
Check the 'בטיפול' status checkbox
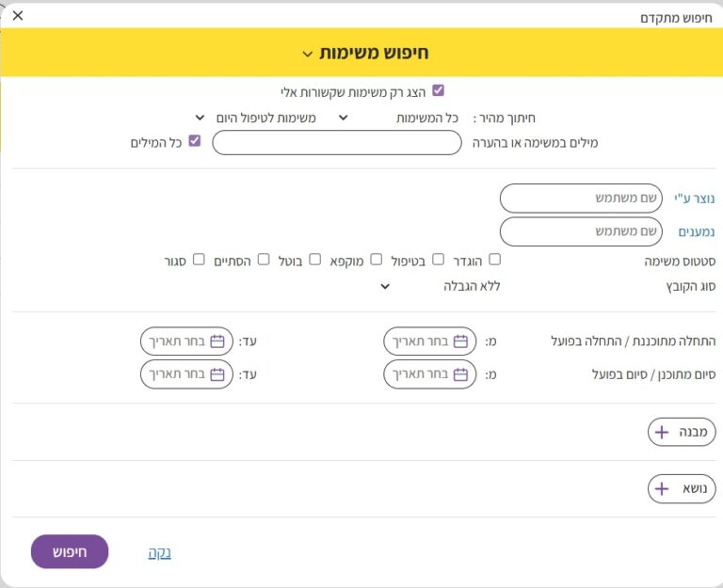(438, 260)
